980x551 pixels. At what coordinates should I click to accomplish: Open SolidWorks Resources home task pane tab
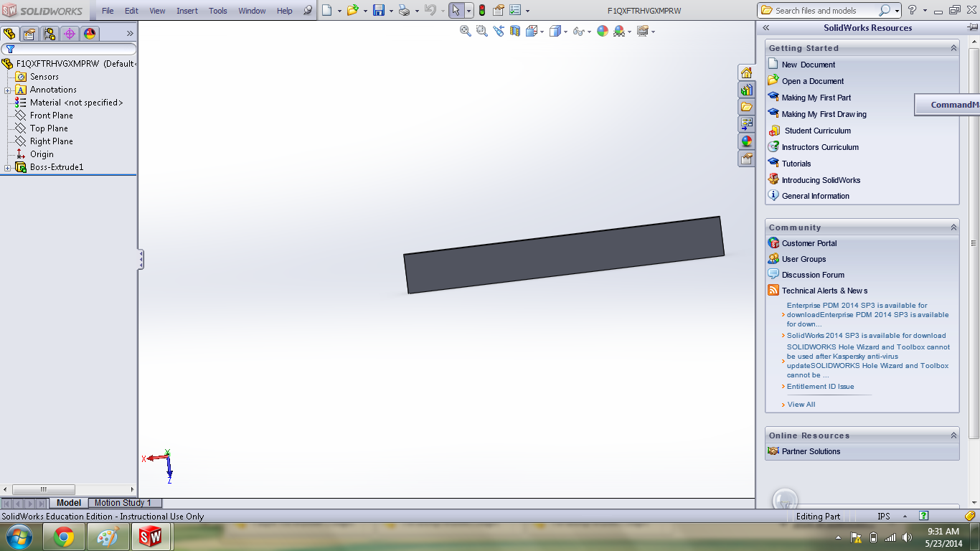click(x=747, y=72)
